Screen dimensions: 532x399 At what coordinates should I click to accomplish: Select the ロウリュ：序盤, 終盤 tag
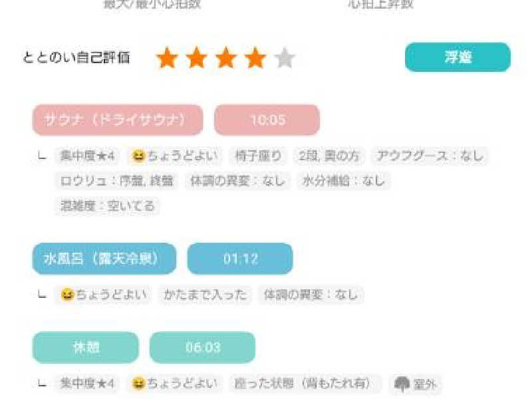117,181
